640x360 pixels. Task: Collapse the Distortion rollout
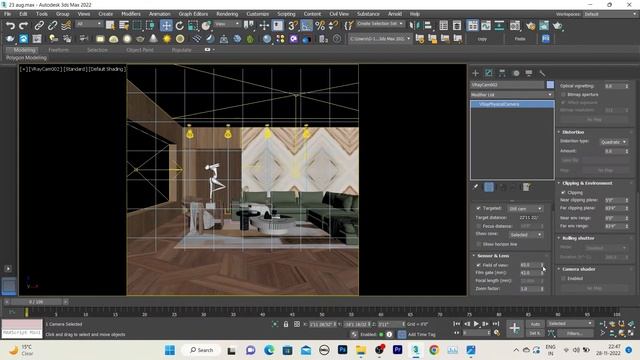pyautogui.click(x=572, y=132)
